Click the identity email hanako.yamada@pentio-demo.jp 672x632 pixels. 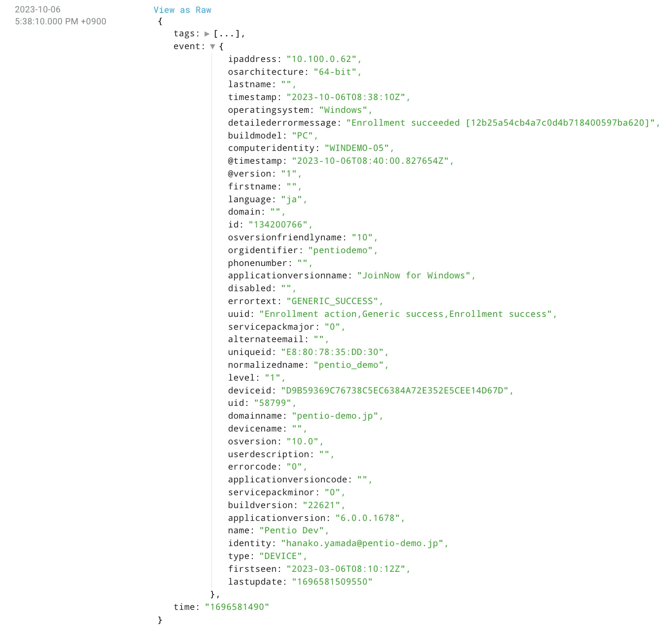(364, 543)
